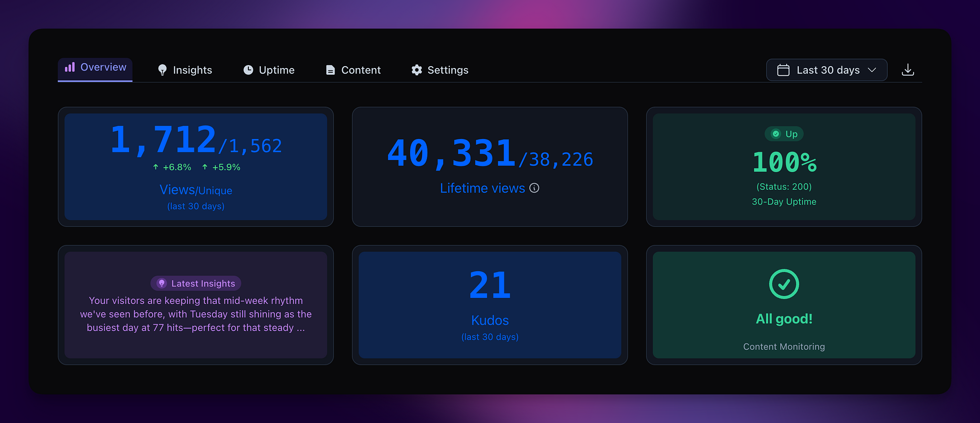Click the gear icon next to Settings
This screenshot has width=980, height=423.
417,70
